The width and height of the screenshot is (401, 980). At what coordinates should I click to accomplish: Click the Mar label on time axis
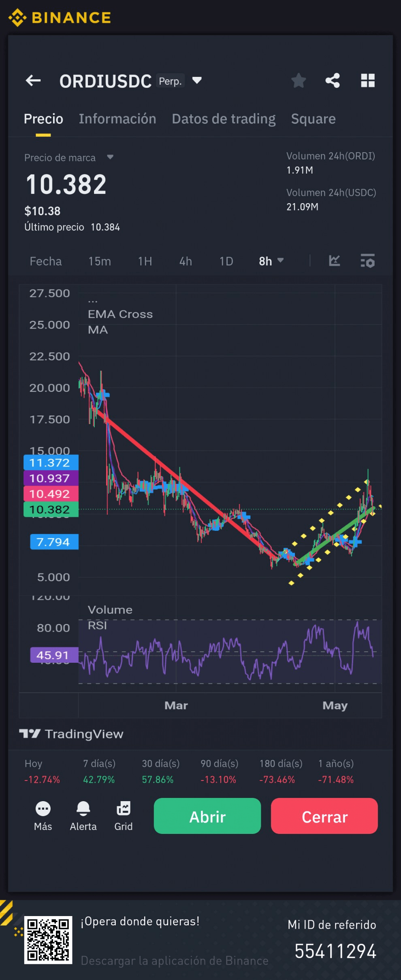[176, 706]
